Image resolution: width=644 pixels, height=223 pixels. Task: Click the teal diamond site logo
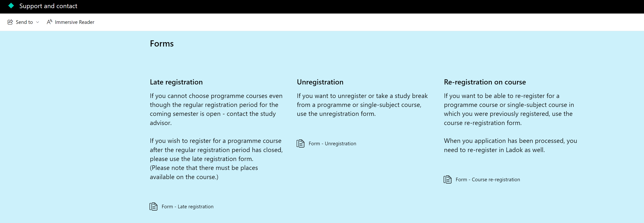(x=11, y=6)
